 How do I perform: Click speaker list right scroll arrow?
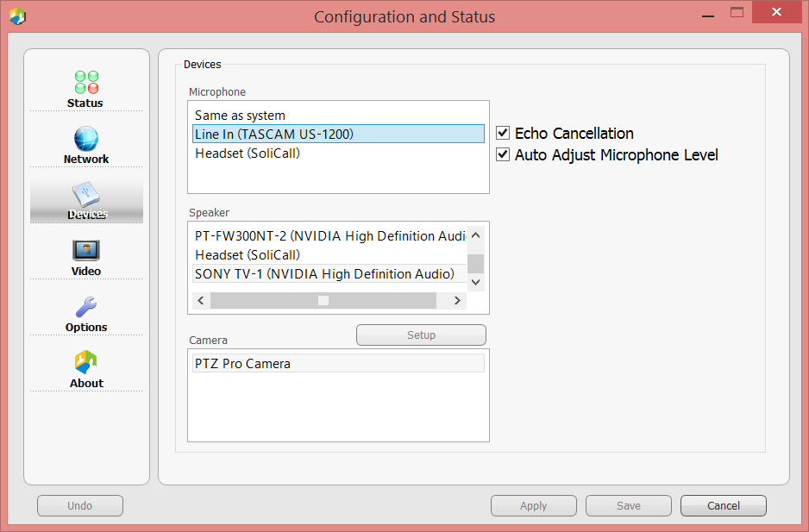[456, 300]
